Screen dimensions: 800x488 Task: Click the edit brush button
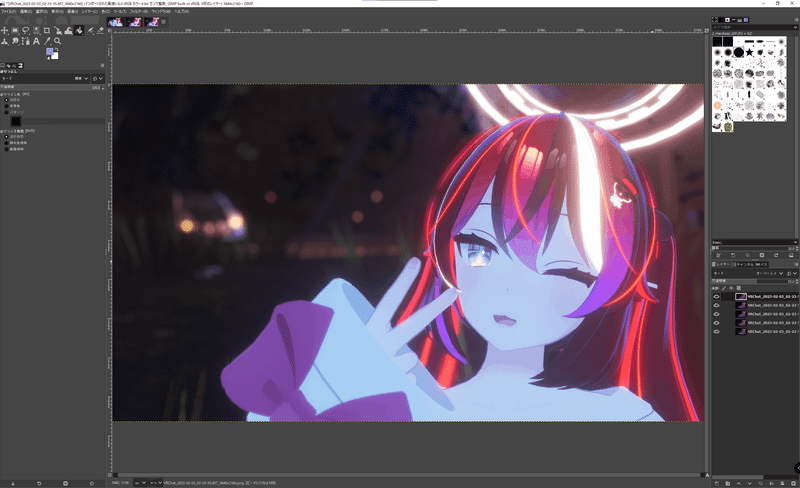tap(718, 255)
